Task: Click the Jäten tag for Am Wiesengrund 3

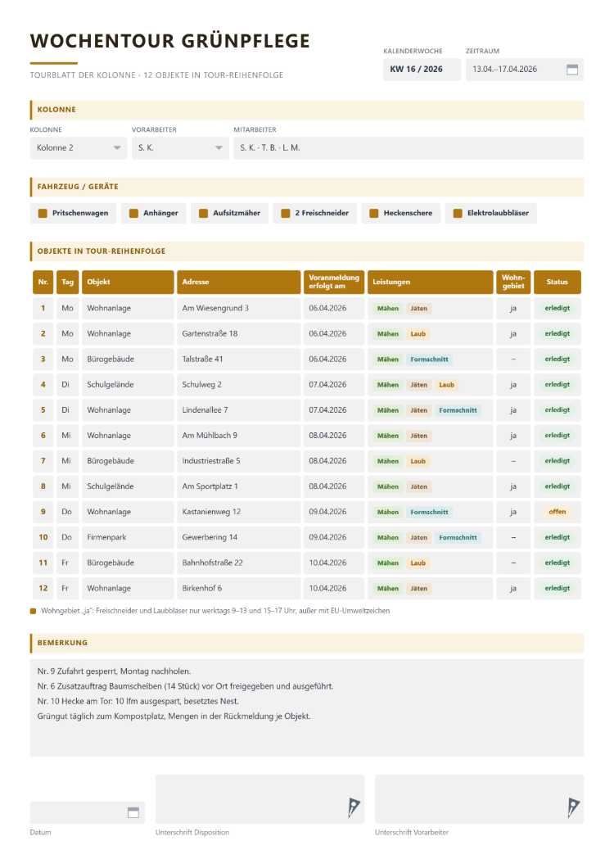Action: click(418, 309)
